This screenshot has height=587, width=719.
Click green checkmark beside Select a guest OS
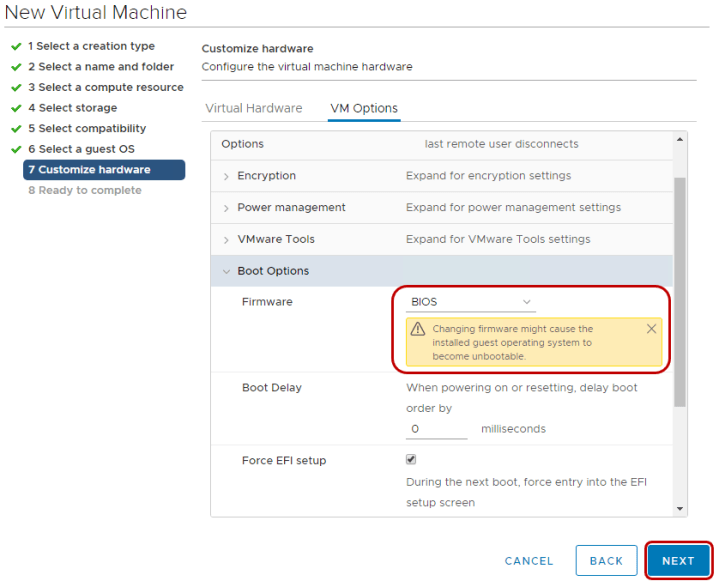[x=16, y=149]
